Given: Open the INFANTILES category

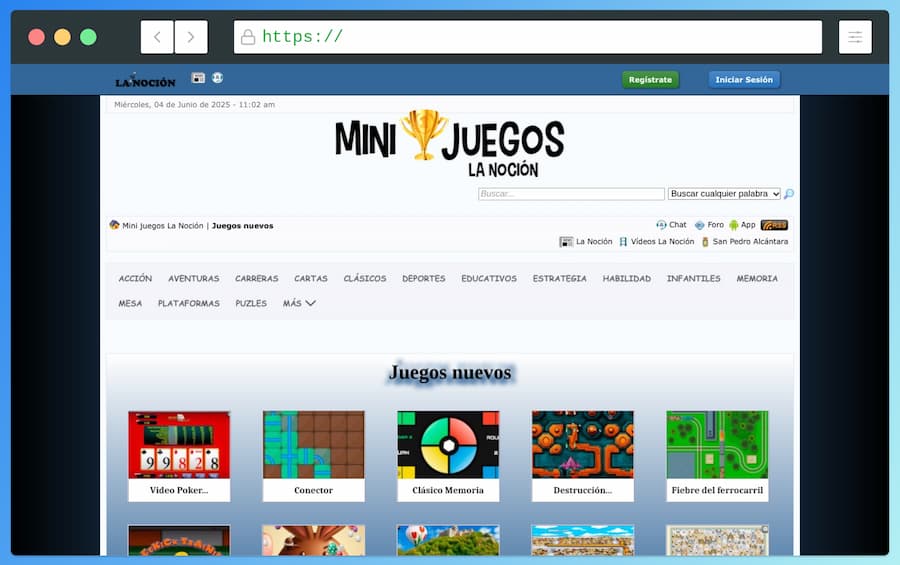Looking at the screenshot, I should coord(693,278).
